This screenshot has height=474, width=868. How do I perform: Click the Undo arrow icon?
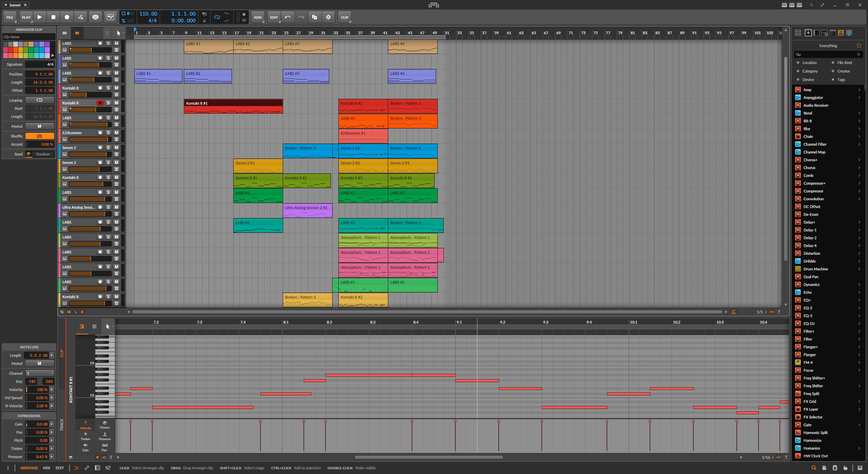[x=288, y=17]
